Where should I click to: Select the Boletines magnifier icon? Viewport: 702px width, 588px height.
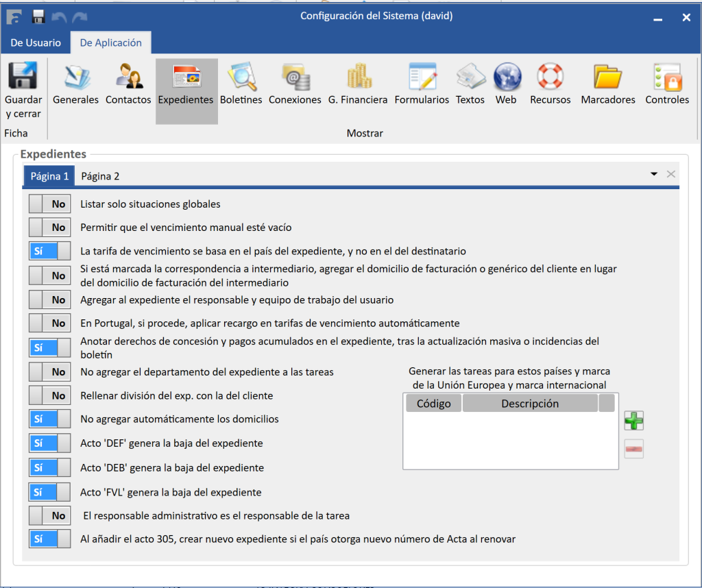coord(241,77)
